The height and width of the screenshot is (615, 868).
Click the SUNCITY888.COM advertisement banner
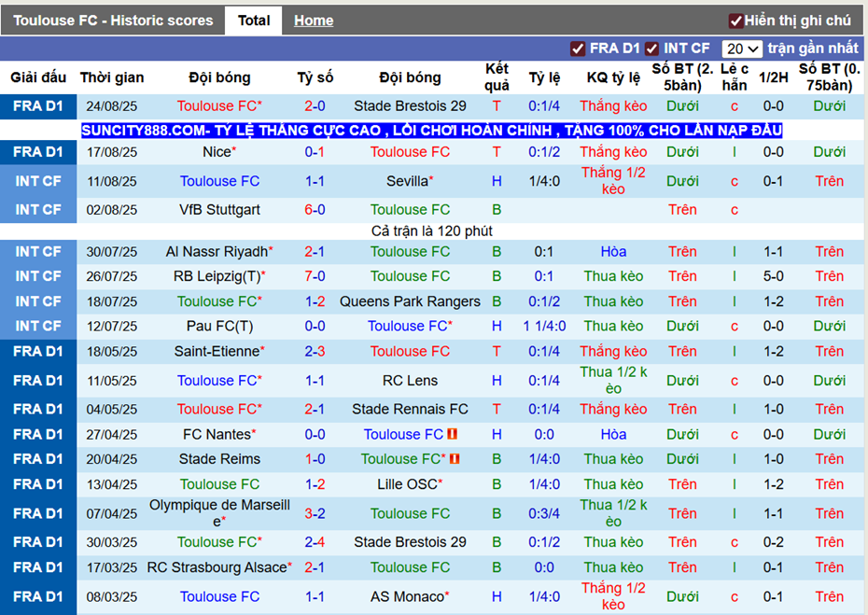(x=431, y=130)
